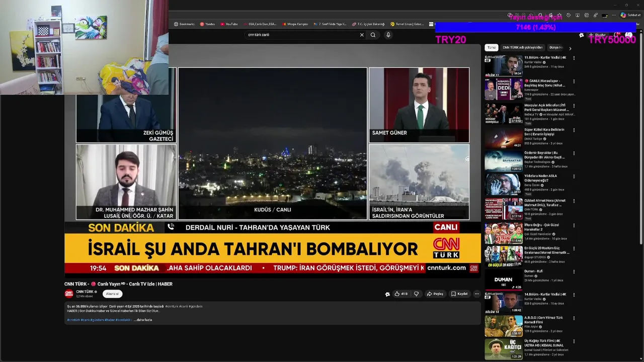Viewport: 644px width, 362px height.
Task: Open more actions menu beside Kaydet
Action: click(477, 294)
